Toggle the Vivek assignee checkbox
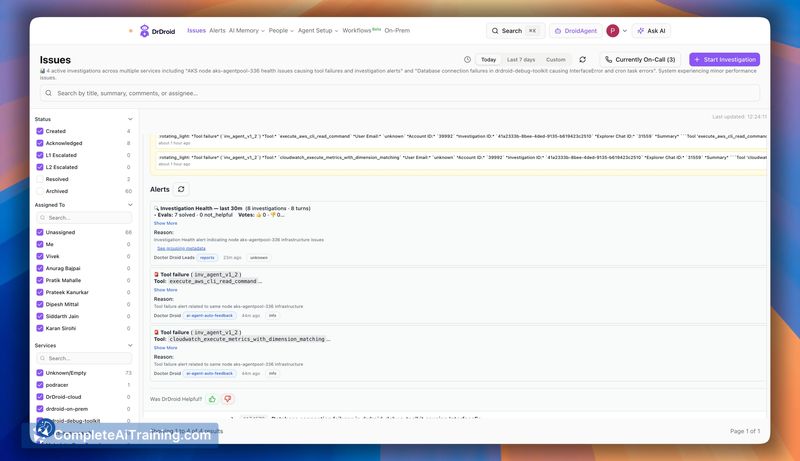This screenshot has height=461, width=800. [40, 256]
